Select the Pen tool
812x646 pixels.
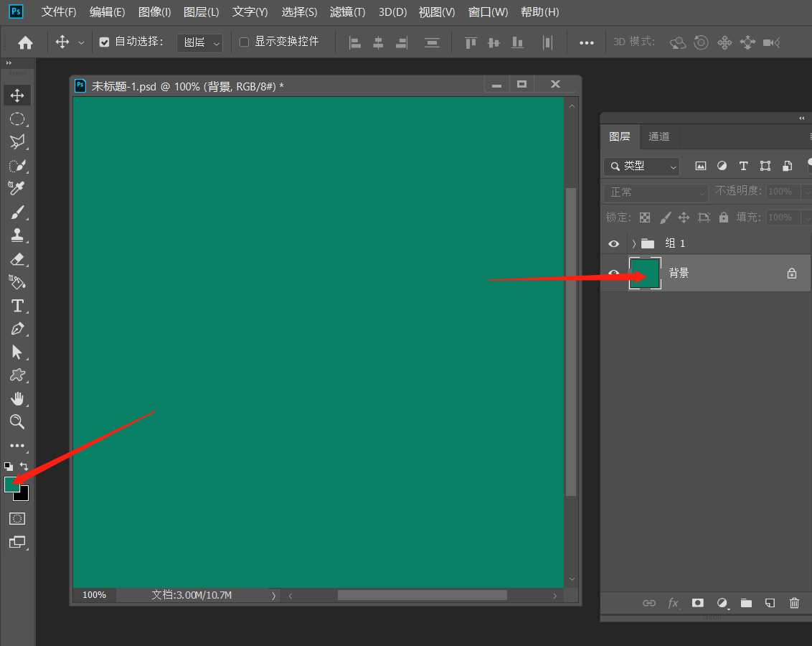coord(17,329)
